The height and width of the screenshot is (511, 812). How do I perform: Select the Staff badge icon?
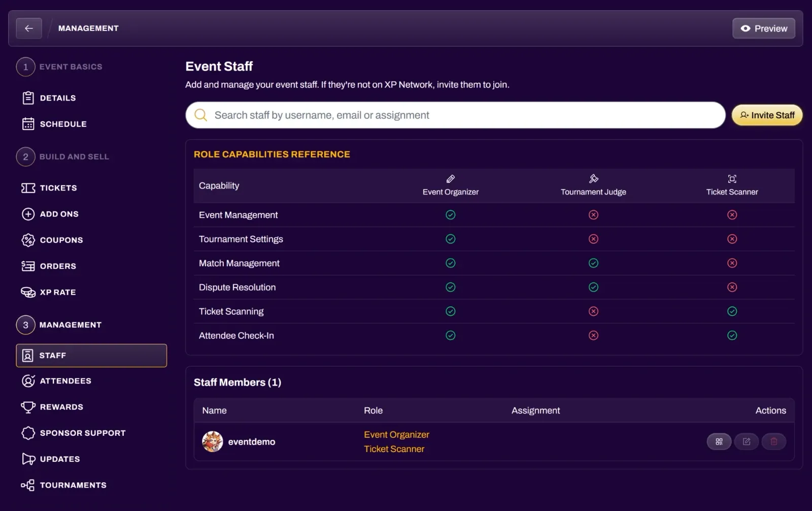tap(28, 356)
